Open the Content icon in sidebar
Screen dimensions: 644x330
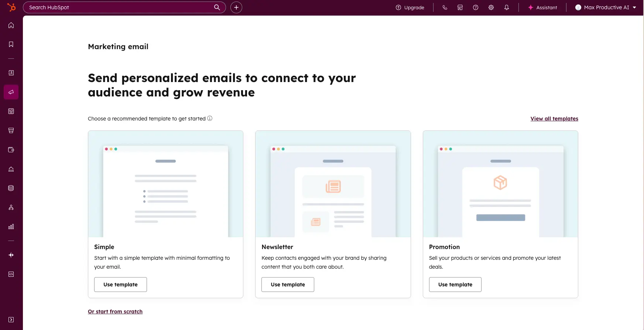tap(11, 111)
